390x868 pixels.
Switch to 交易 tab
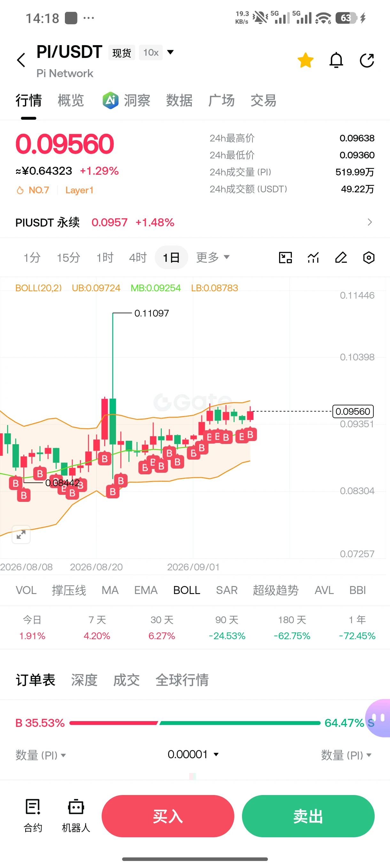click(x=263, y=100)
